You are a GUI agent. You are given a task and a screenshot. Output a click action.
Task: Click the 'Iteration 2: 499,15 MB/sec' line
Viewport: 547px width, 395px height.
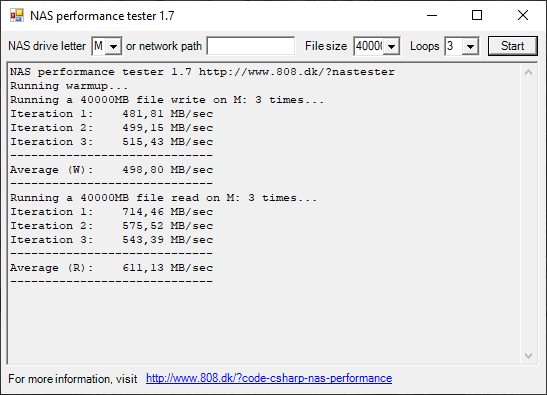111,128
